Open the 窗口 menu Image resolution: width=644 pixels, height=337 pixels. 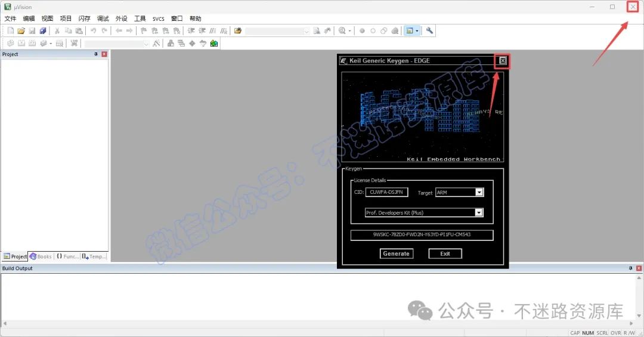click(177, 18)
